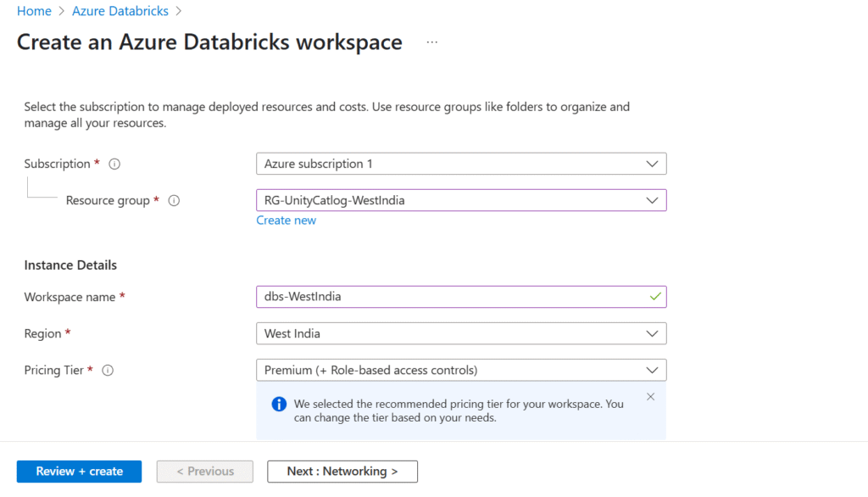Click the green checkmark in Workspace name field
Image resolution: width=868 pixels, height=497 pixels.
[655, 297]
